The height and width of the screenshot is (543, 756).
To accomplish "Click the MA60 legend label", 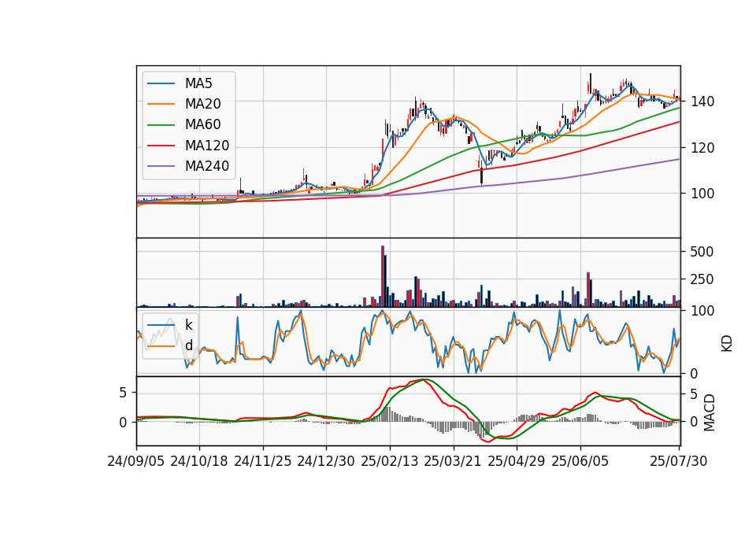I will (202, 125).
